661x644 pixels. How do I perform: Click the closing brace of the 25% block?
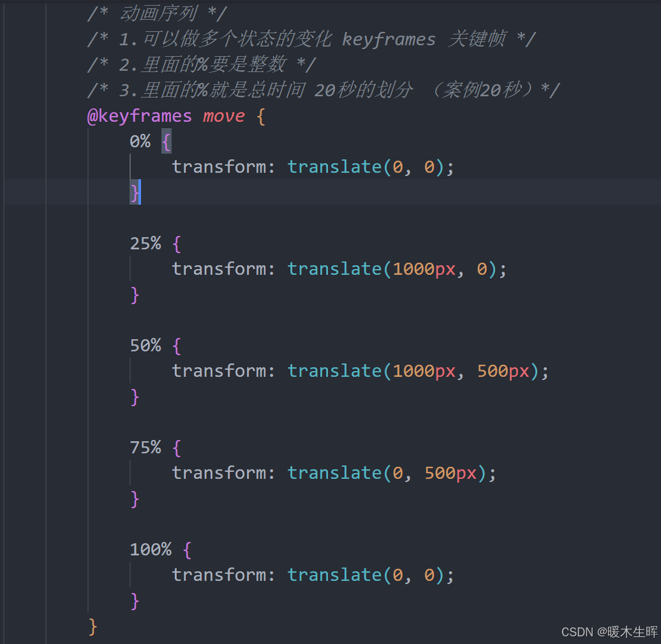135,295
